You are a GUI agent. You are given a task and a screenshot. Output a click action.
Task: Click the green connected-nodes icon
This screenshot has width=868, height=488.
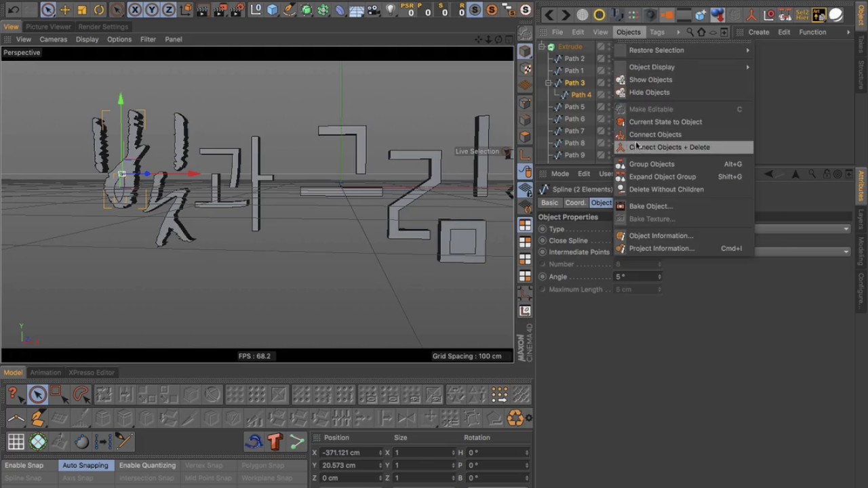pyautogui.click(x=296, y=442)
